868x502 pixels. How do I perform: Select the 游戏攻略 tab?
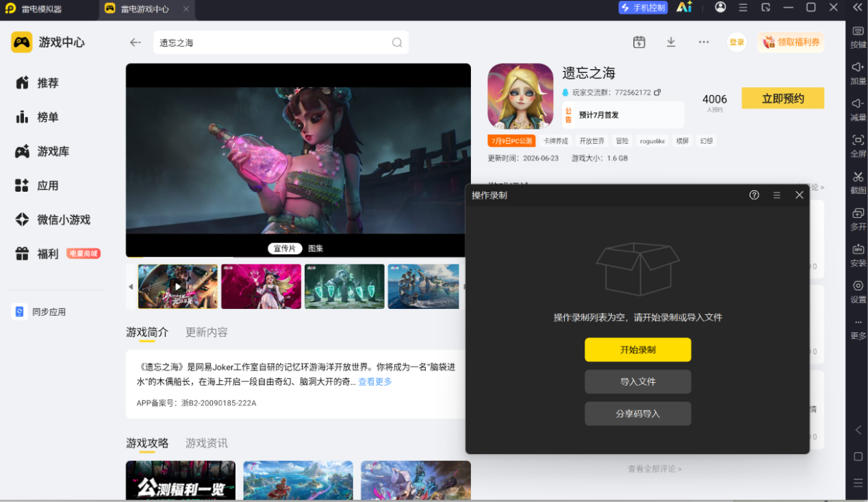tap(147, 443)
